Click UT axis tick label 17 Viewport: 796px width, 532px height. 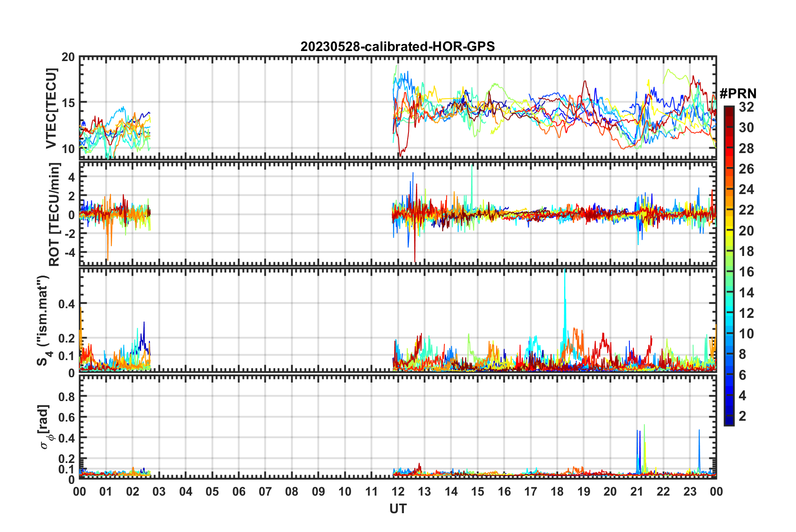point(531,491)
